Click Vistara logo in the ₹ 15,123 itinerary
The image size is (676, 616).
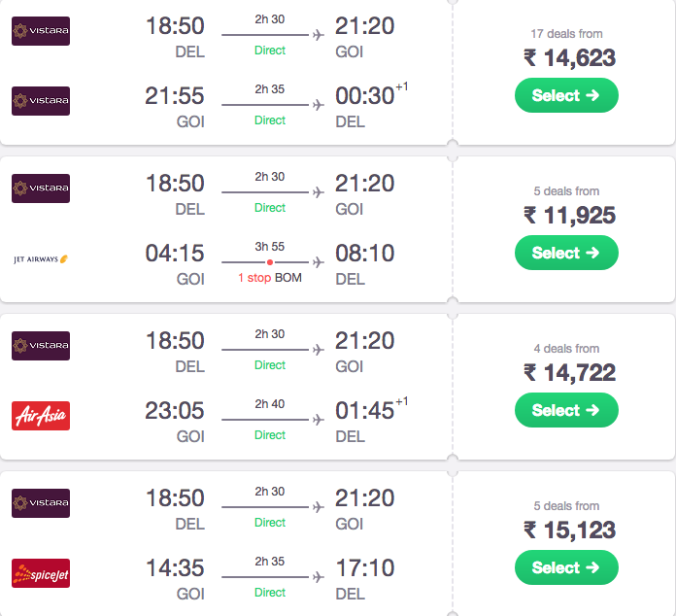coord(41,503)
